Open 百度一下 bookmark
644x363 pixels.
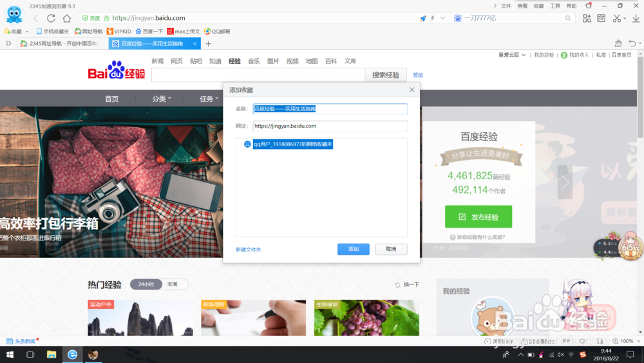[149, 31]
